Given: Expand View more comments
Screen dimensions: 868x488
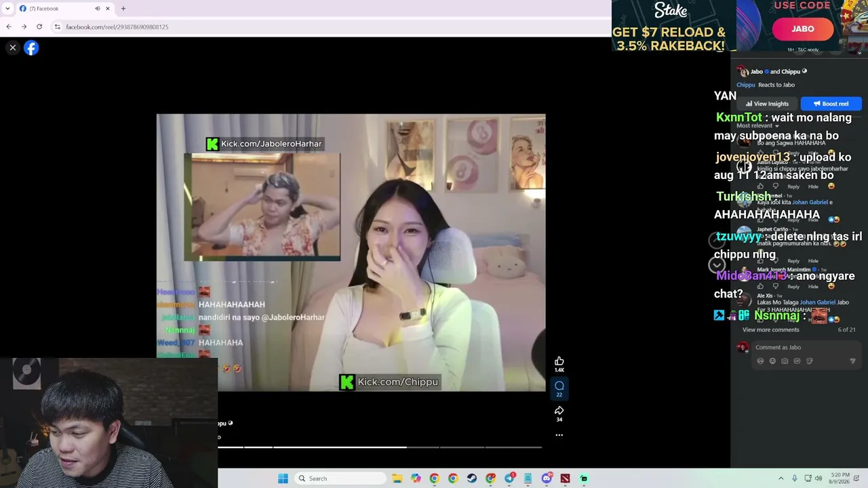Looking at the screenshot, I should (x=771, y=329).
